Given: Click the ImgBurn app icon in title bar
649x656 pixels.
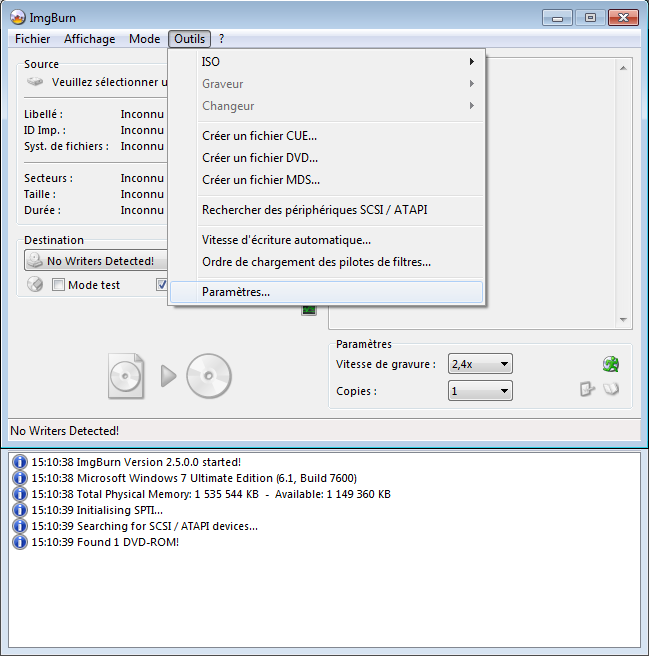Looking at the screenshot, I should (18, 18).
